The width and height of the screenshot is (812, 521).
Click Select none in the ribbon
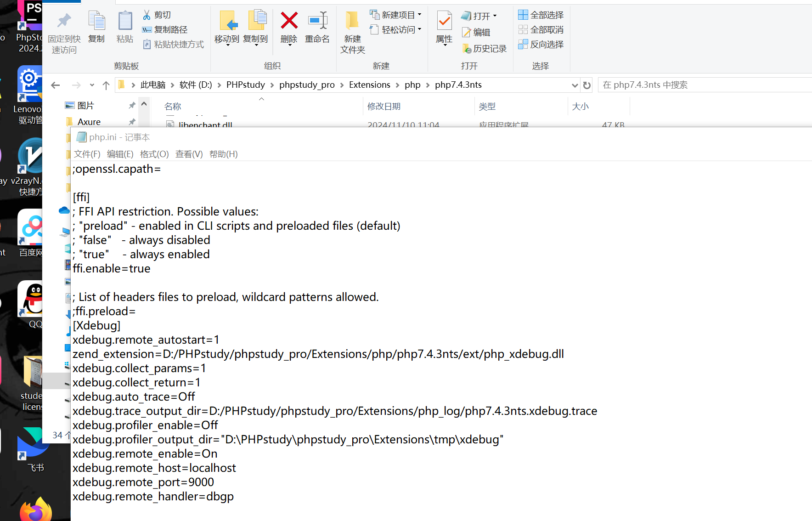click(x=541, y=29)
